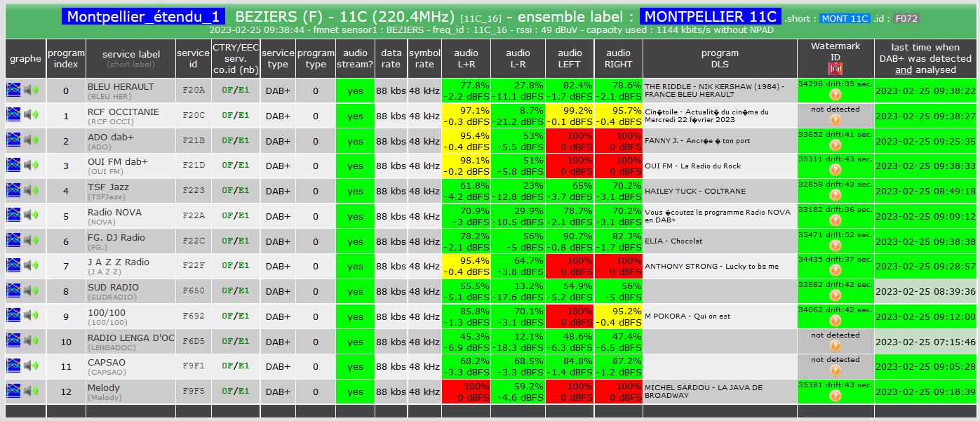Image resolution: width=980 pixels, height=421 pixels.
Task: Open the graph icon for OUI FM dab+
Action: [x=13, y=165]
